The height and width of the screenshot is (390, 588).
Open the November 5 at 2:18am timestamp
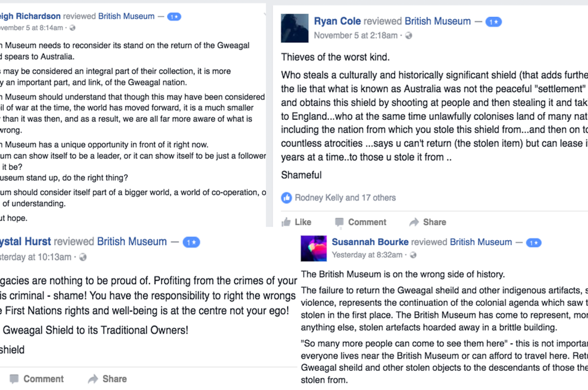point(356,36)
